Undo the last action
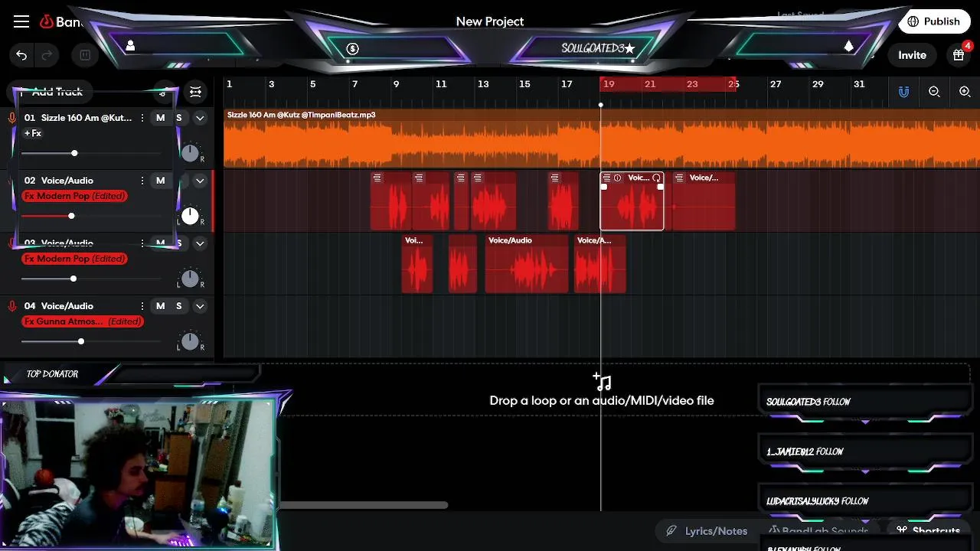Viewport: 980px width, 551px height. coord(21,55)
